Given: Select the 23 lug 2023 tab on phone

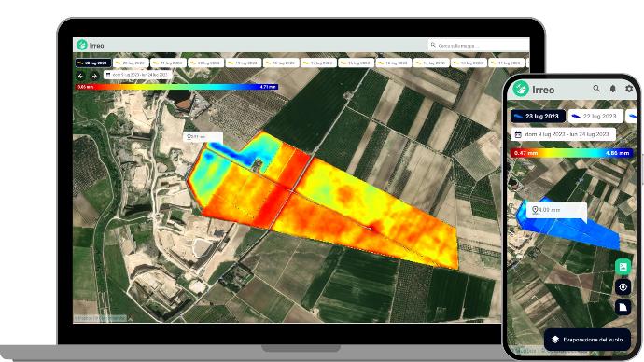Looking at the screenshot, I should tap(538, 116).
